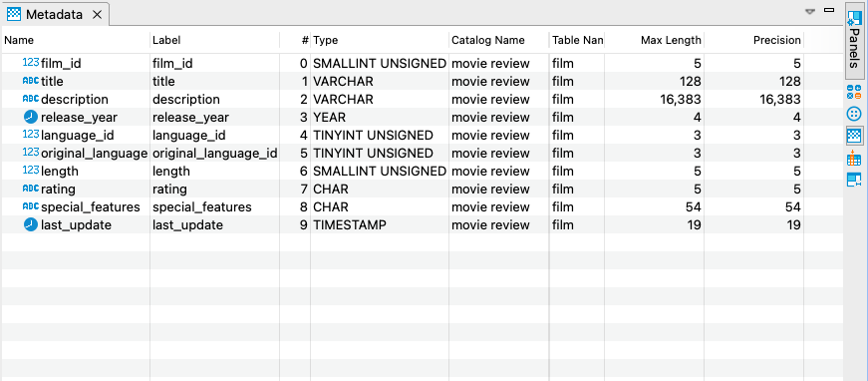The height and width of the screenshot is (381, 868).
Task: Click the CHAR type in the rating row
Action: click(331, 190)
